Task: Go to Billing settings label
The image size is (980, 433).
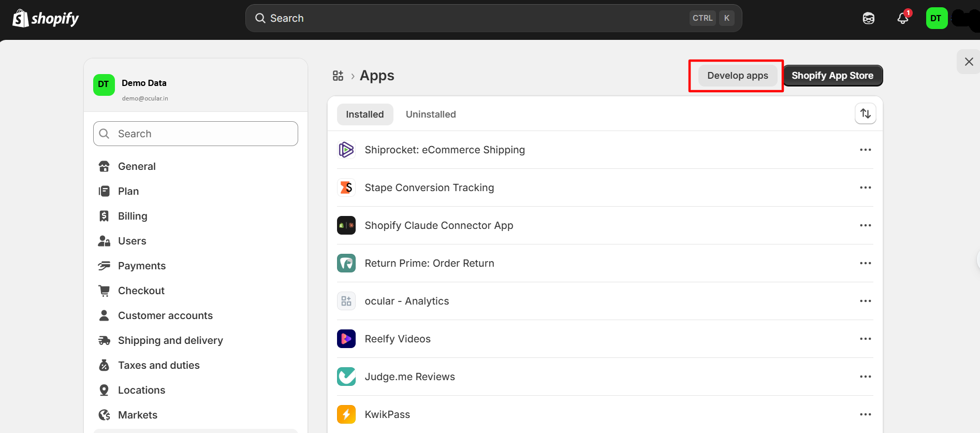Action: point(133,216)
